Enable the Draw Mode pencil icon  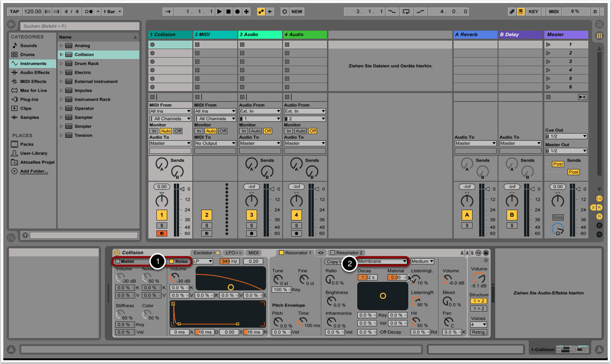[x=512, y=11]
